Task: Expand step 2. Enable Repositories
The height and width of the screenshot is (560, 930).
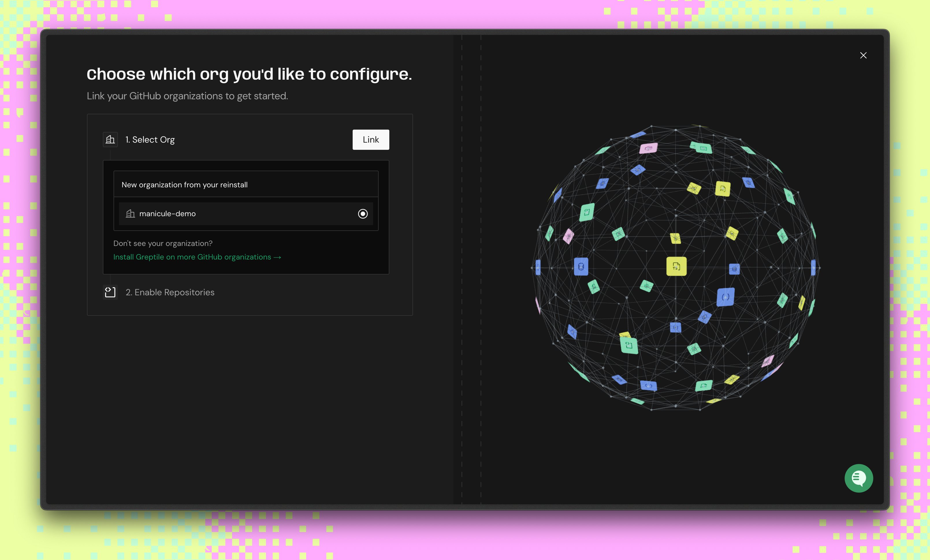Action: click(170, 292)
